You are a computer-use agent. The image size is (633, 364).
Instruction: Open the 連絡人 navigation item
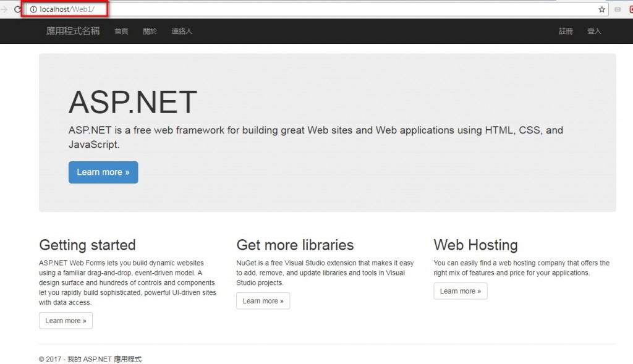pyautogui.click(x=182, y=31)
